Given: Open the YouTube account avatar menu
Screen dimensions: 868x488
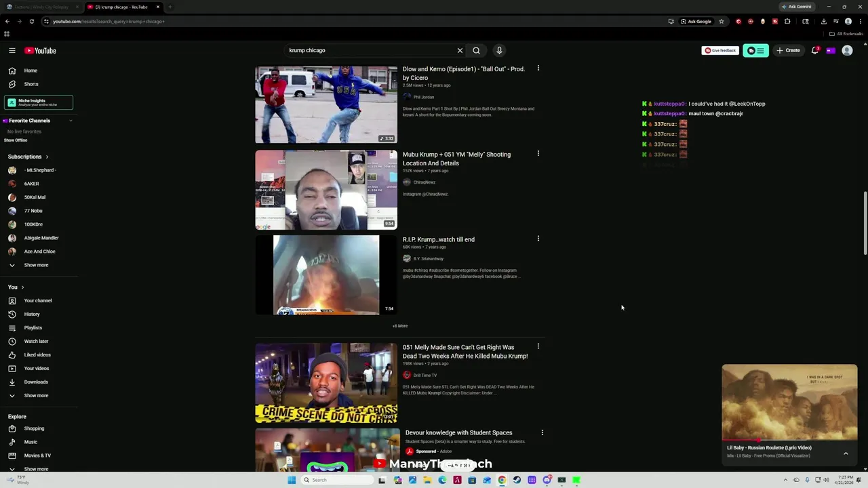Looking at the screenshot, I should (847, 50).
